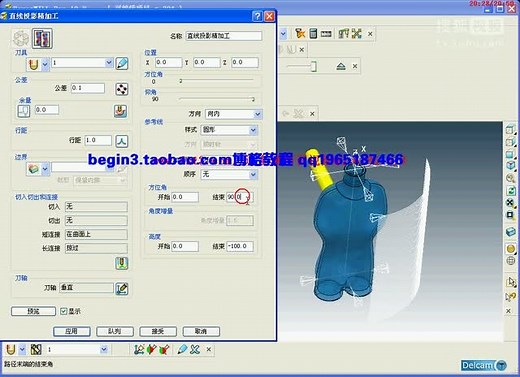Click the 接受 accept button
The image size is (520, 377).
tap(158, 331)
